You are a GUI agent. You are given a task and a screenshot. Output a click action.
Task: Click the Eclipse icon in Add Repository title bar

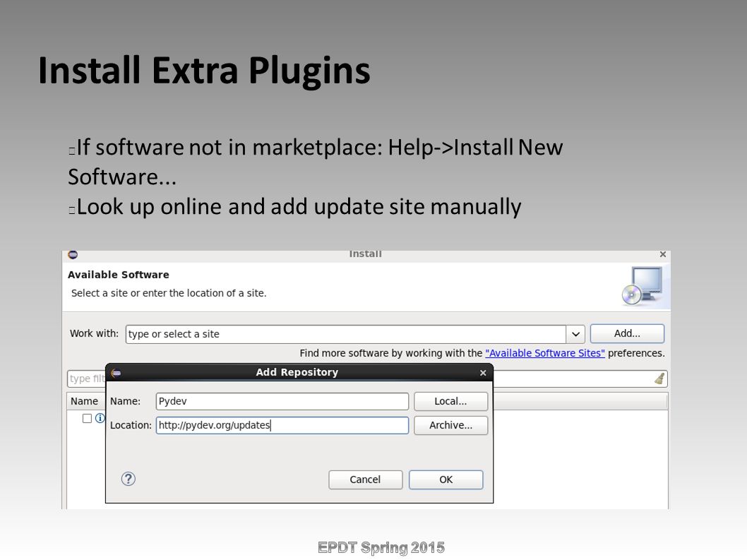click(116, 373)
